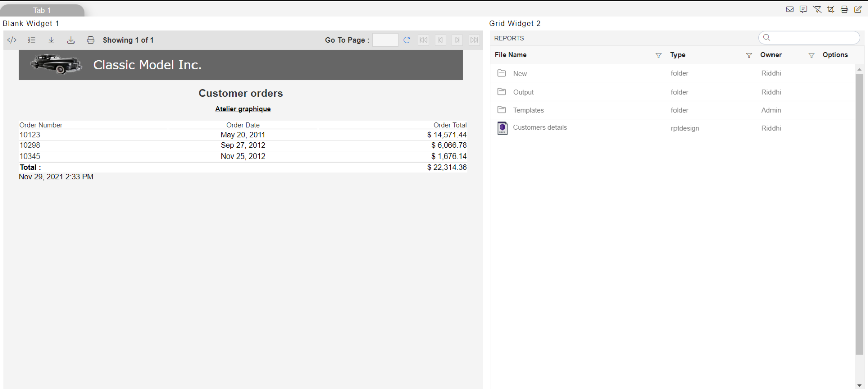Click the Customer orders report title
This screenshot has width=868, height=389.
(241, 93)
